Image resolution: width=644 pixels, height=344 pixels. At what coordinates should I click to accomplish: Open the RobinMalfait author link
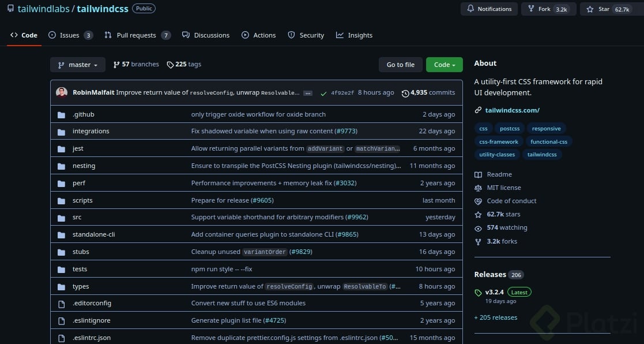click(x=93, y=92)
